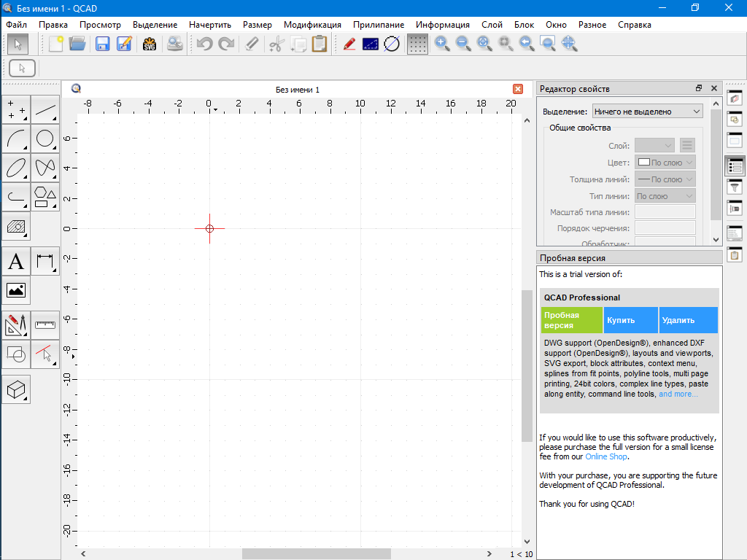Expand the Слой layer dropdown
The height and width of the screenshot is (560, 747).
[654, 146]
